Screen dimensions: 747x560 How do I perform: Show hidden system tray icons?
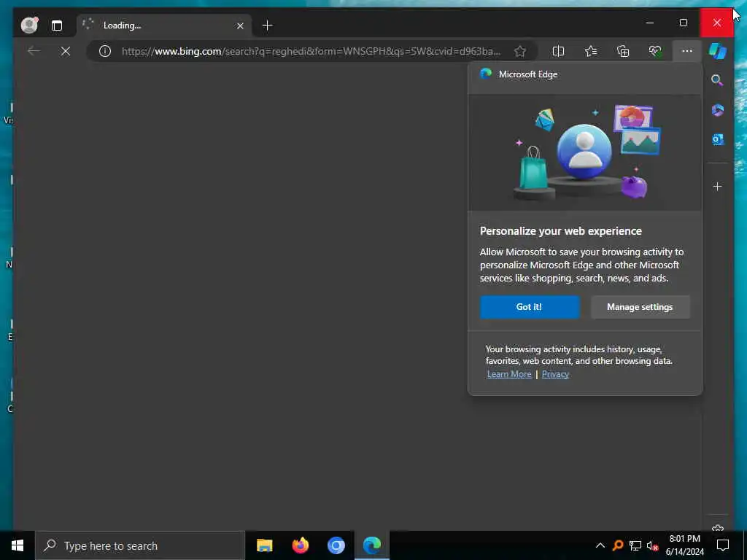click(x=600, y=545)
